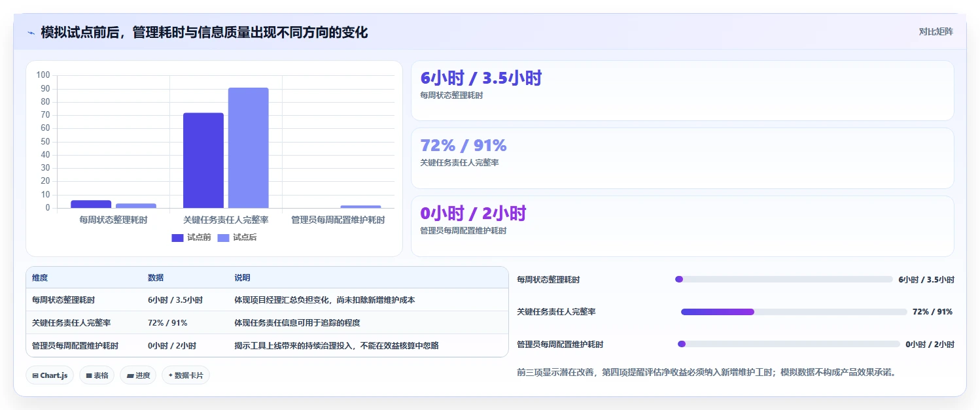980x410 pixels.
Task: Click the 表格 tag chip
Action: [x=97, y=375]
